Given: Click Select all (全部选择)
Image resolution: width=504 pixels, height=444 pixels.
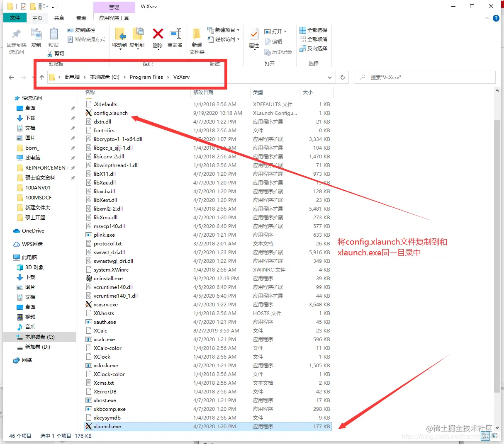Looking at the screenshot, I should click(x=314, y=30).
